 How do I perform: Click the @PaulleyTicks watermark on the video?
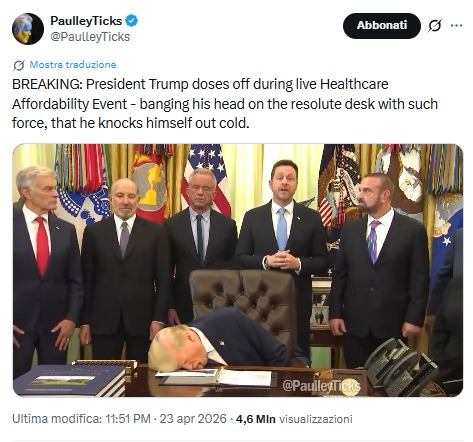coord(321,386)
